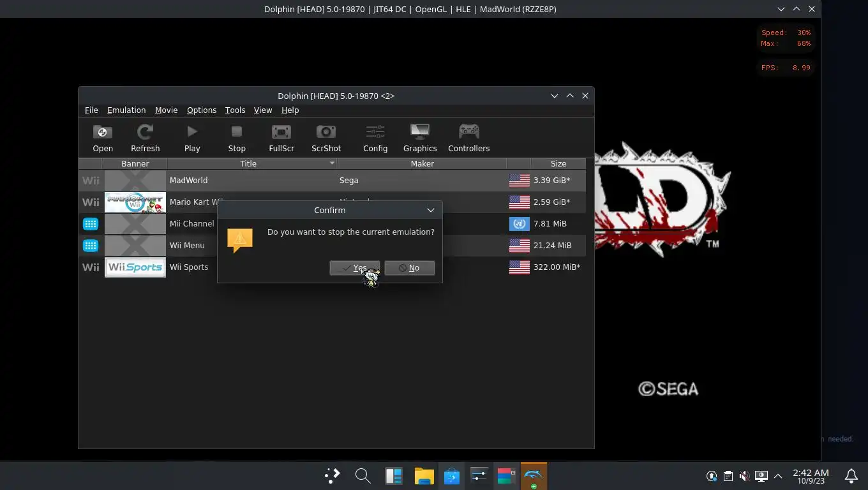Open the taskbar panel layout icon

pos(394,476)
